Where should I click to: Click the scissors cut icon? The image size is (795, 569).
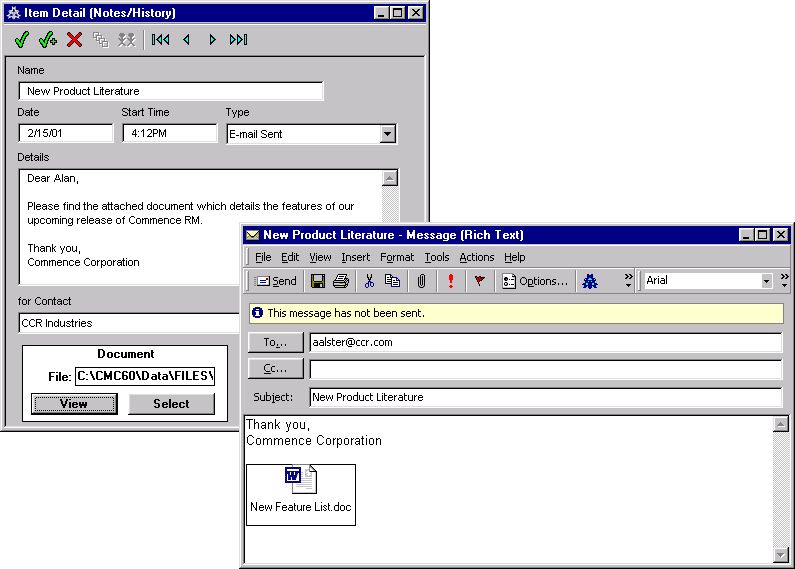pyautogui.click(x=369, y=281)
